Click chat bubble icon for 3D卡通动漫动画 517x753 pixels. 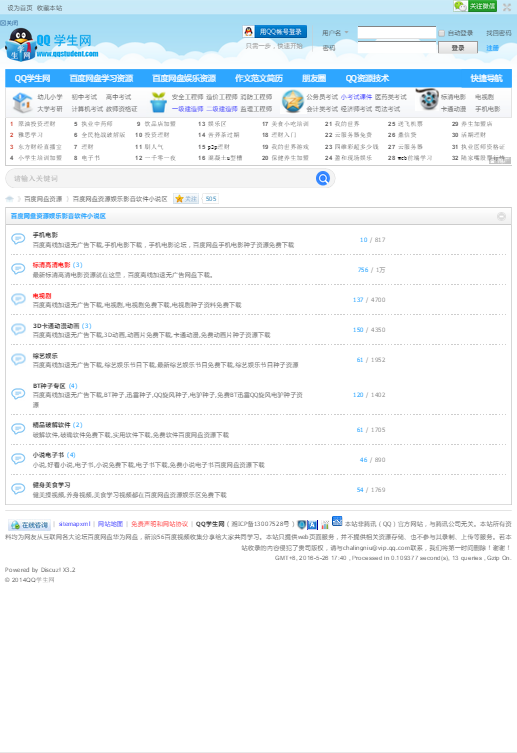tap(18, 329)
